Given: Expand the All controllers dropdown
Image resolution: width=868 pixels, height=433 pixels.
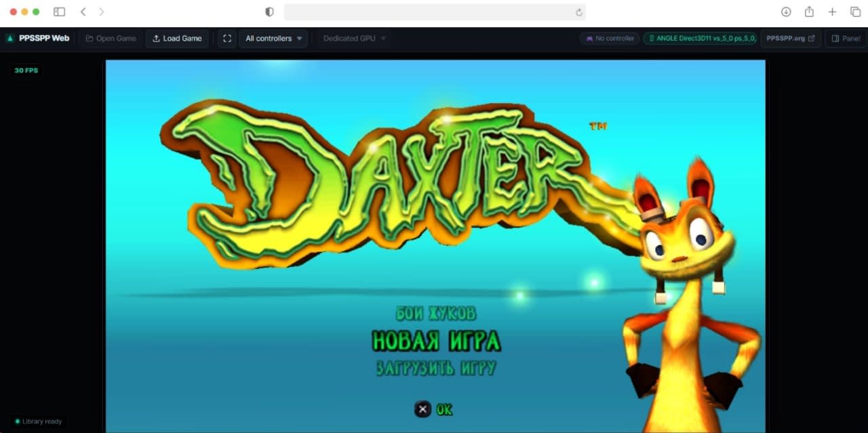Looking at the screenshot, I should pyautogui.click(x=273, y=39).
